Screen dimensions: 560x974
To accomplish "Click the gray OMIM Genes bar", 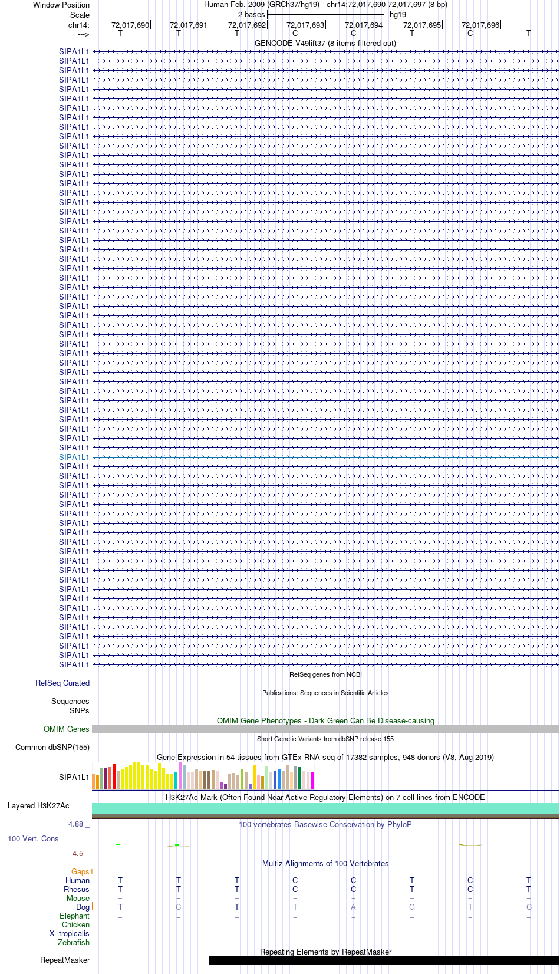I will click(325, 729).
